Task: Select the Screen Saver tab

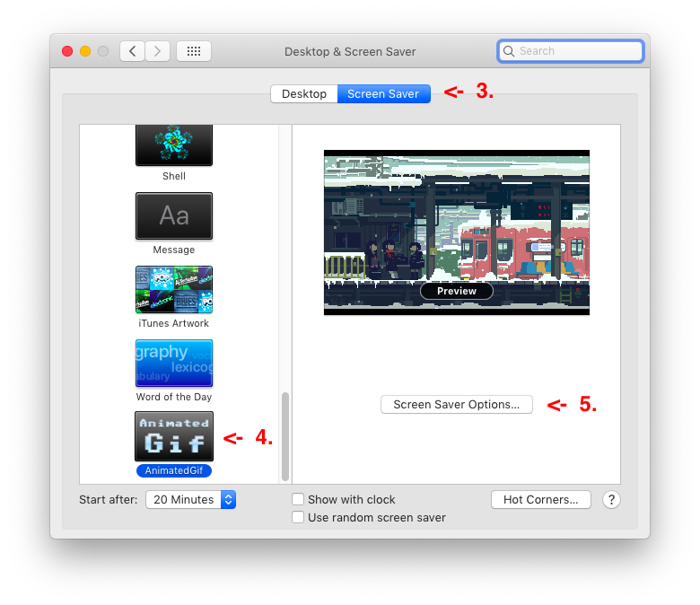Action: pyautogui.click(x=383, y=94)
